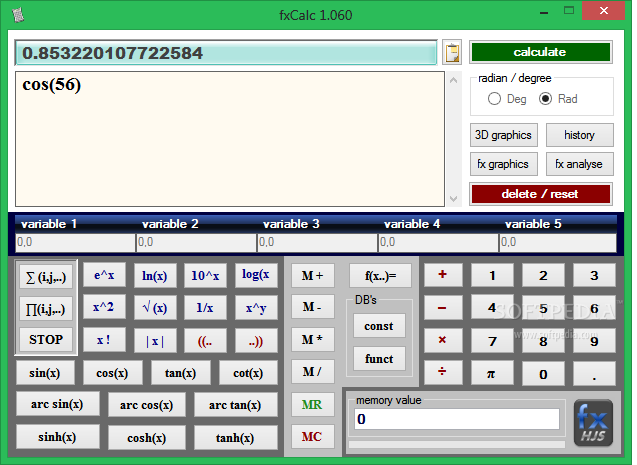Click the log(x function button
The height and width of the screenshot is (465, 637).
coord(256,275)
